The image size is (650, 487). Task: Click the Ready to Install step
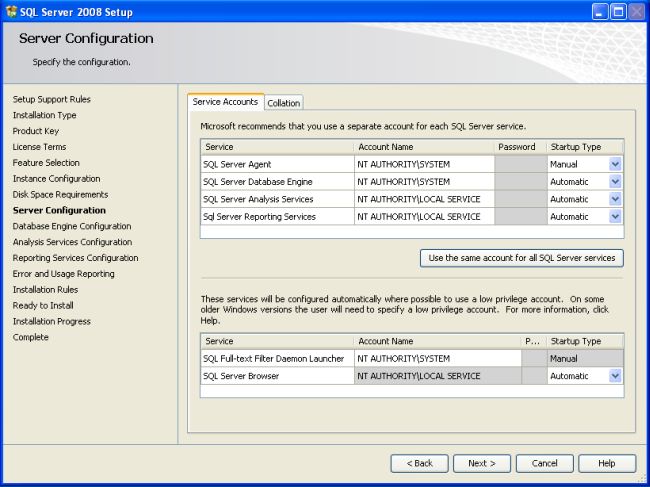[x=43, y=305]
